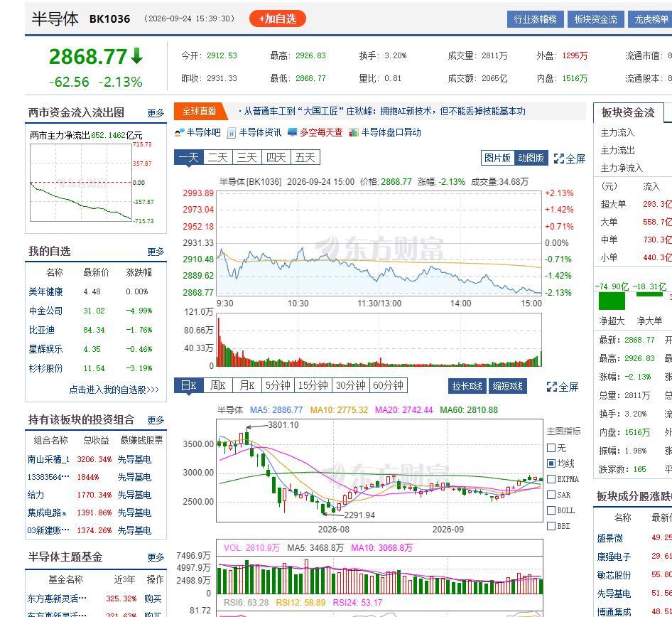Click the 两市资金流 mini chart
672x617 pixels.
pyautogui.click(x=81, y=183)
